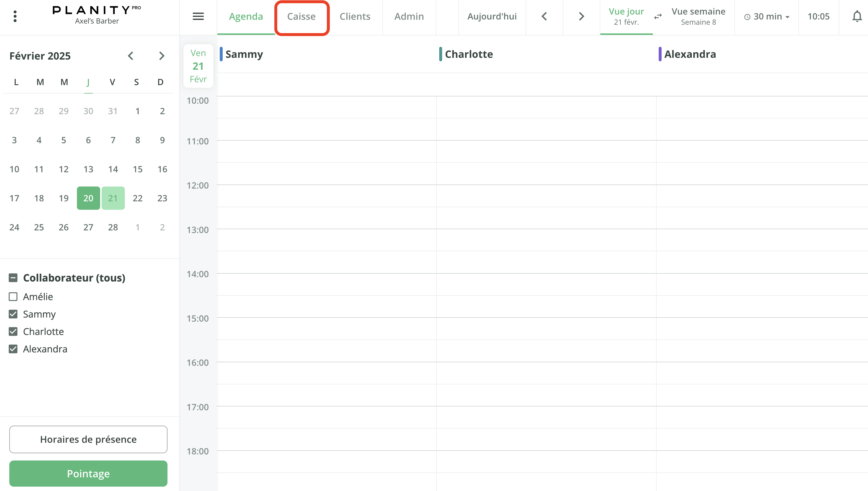Image resolution: width=868 pixels, height=491 pixels.
Task: Switch to Vue semaine view
Action: 698,16
